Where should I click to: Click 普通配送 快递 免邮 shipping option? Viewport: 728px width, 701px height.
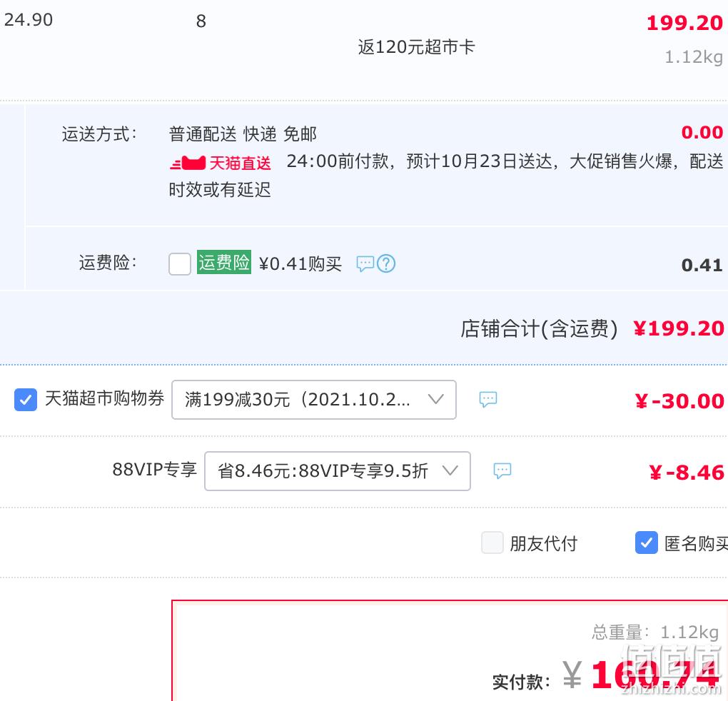coord(243,134)
